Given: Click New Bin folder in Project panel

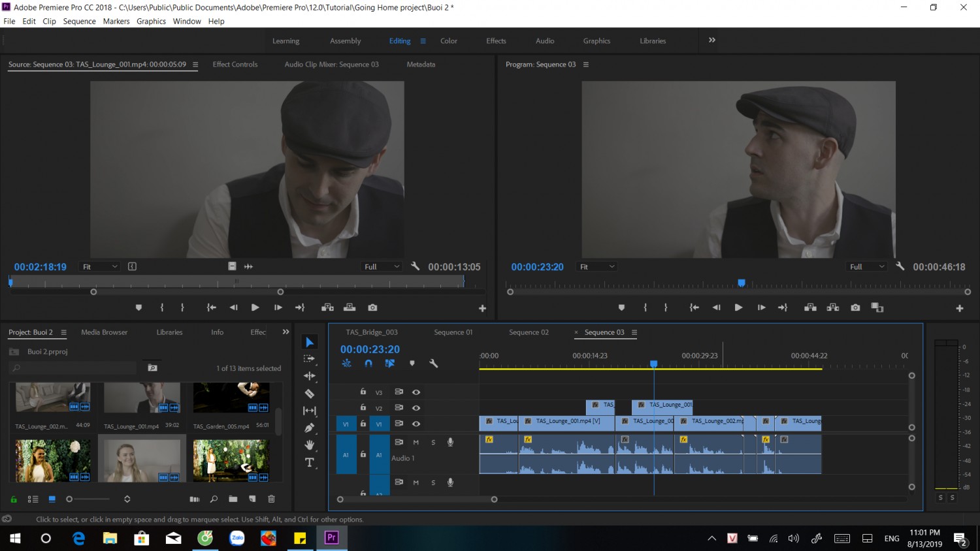Looking at the screenshot, I should [233, 499].
